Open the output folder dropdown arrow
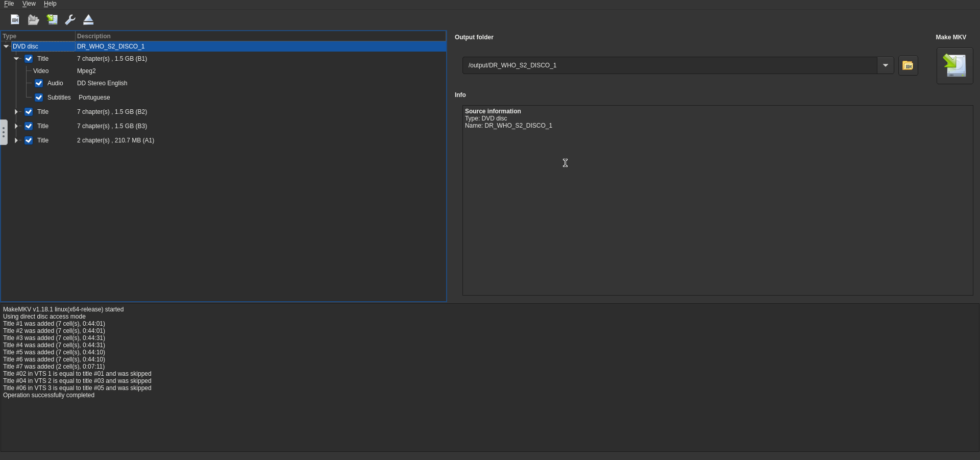 point(885,65)
